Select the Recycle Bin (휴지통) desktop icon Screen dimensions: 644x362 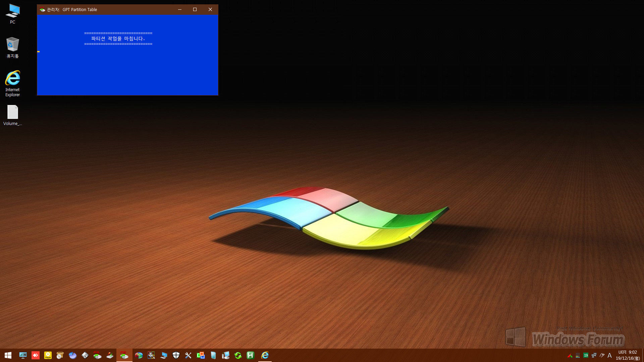[x=12, y=48]
